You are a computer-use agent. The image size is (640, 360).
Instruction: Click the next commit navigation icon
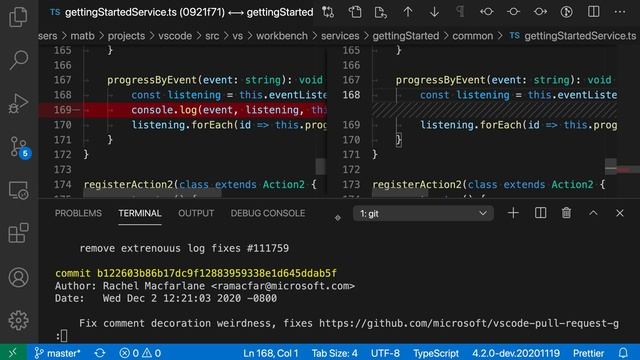(x=540, y=12)
